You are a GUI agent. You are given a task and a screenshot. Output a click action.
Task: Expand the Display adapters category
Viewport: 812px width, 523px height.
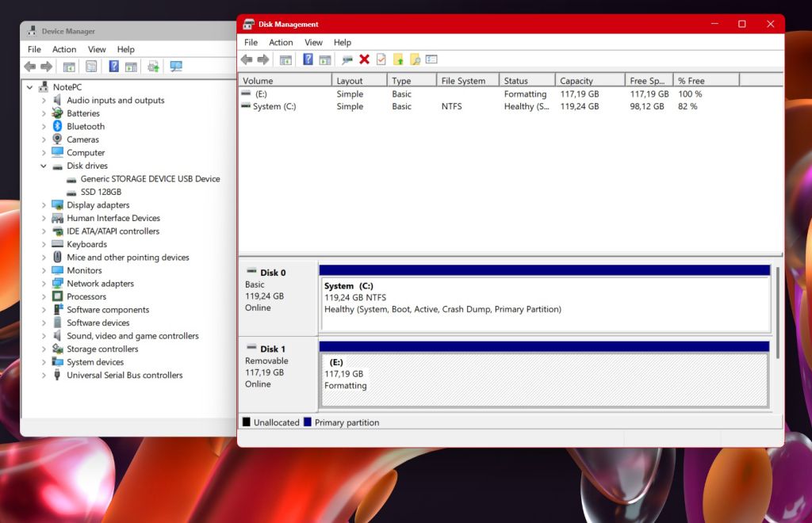coord(44,205)
